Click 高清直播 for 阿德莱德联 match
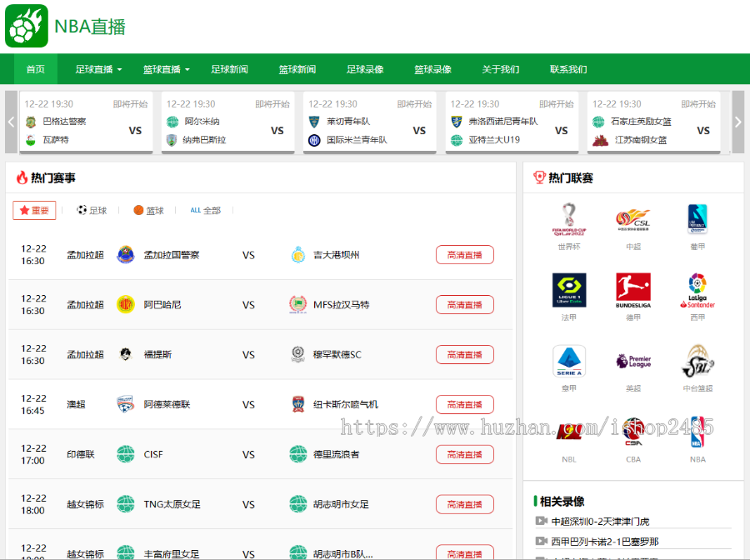This screenshot has height=560, width=750. click(x=464, y=404)
